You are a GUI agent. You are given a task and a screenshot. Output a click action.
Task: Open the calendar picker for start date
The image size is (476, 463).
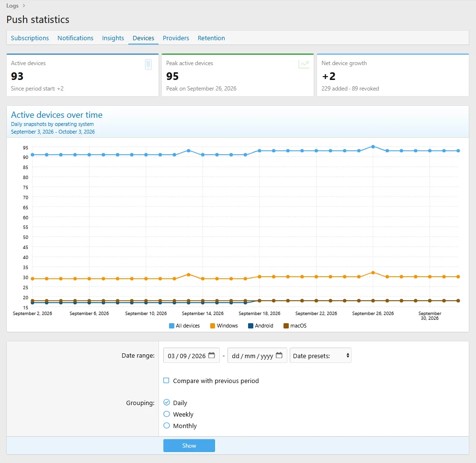(212, 355)
